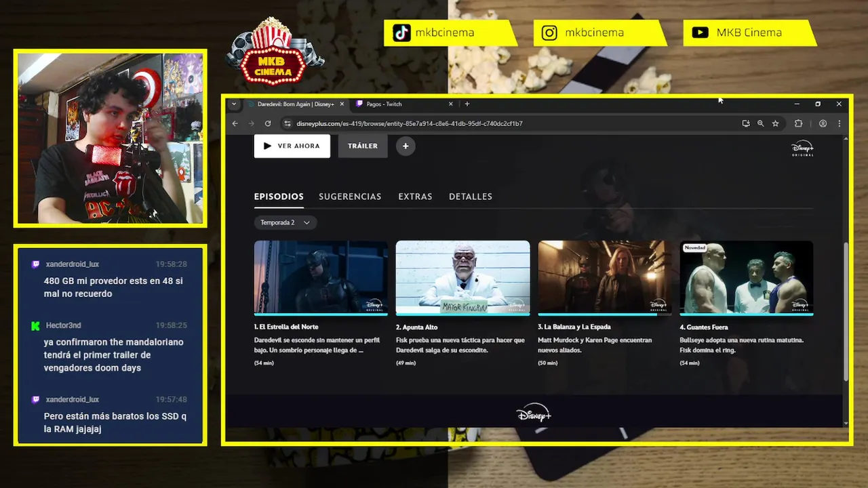Image resolution: width=868 pixels, height=488 pixels.
Task: Click episode 3 duration '(50 min)'
Action: [x=547, y=363]
